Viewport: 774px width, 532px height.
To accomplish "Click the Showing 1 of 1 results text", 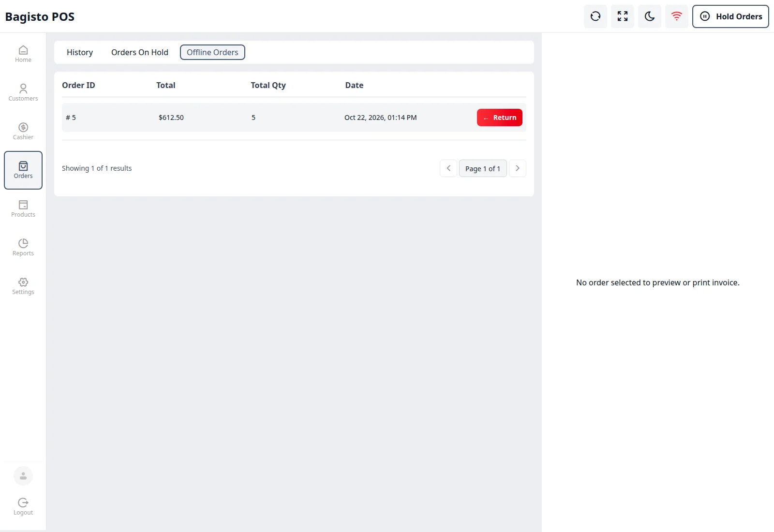I will [97, 168].
